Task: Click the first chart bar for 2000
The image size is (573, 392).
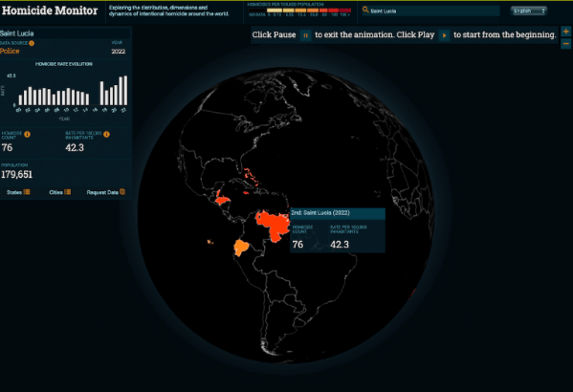Action: [20, 100]
